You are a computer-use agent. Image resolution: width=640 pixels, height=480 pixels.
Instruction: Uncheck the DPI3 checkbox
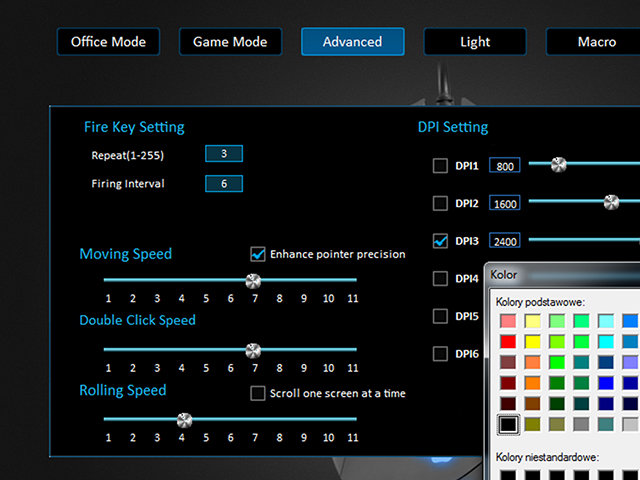440,241
